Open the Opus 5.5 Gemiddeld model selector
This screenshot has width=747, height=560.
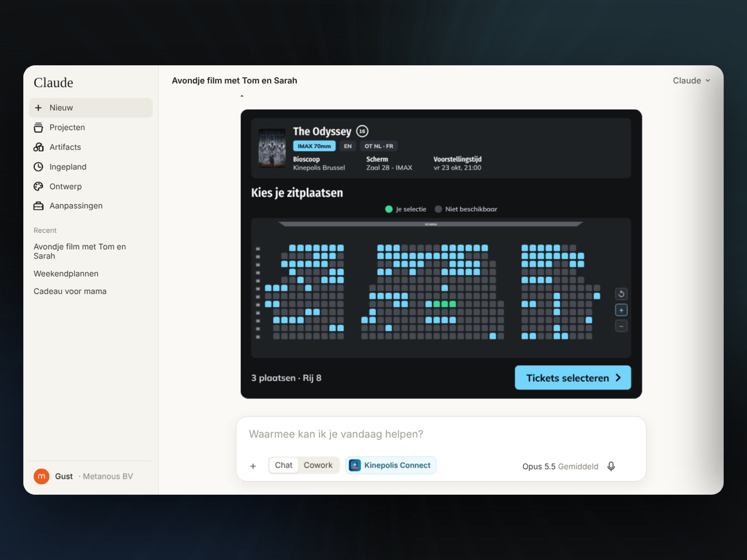[x=560, y=466]
